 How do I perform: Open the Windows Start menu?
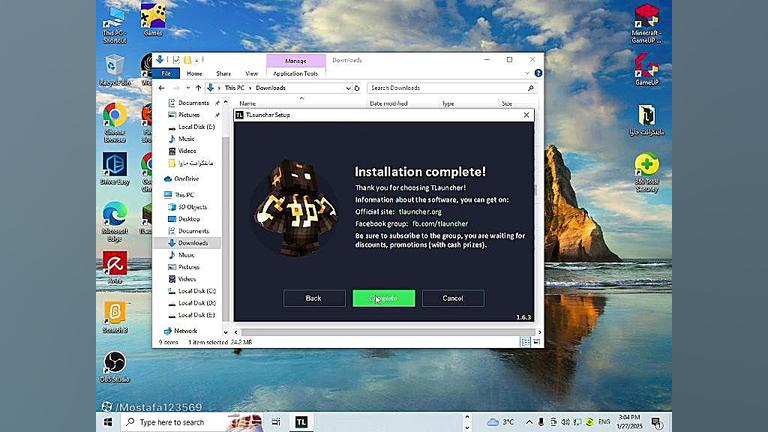click(x=108, y=422)
